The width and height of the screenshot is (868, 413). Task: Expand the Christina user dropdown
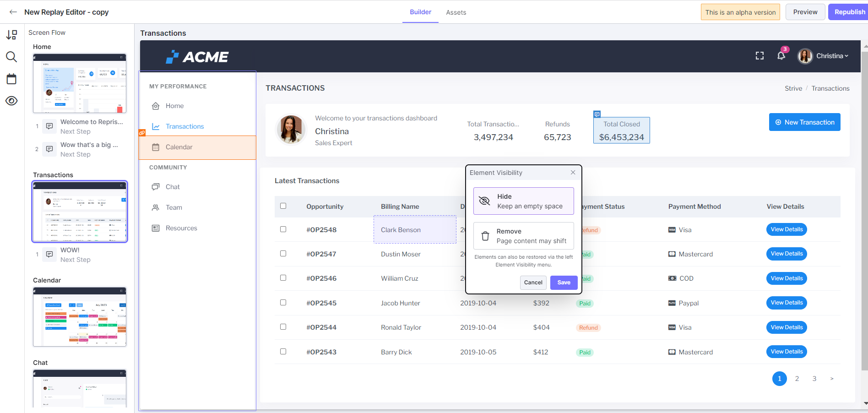pyautogui.click(x=823, y=56)
